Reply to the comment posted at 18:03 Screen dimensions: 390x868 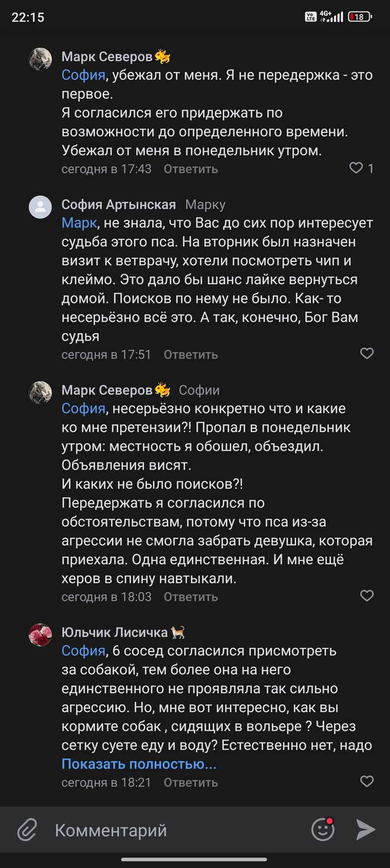click(191, 596)
